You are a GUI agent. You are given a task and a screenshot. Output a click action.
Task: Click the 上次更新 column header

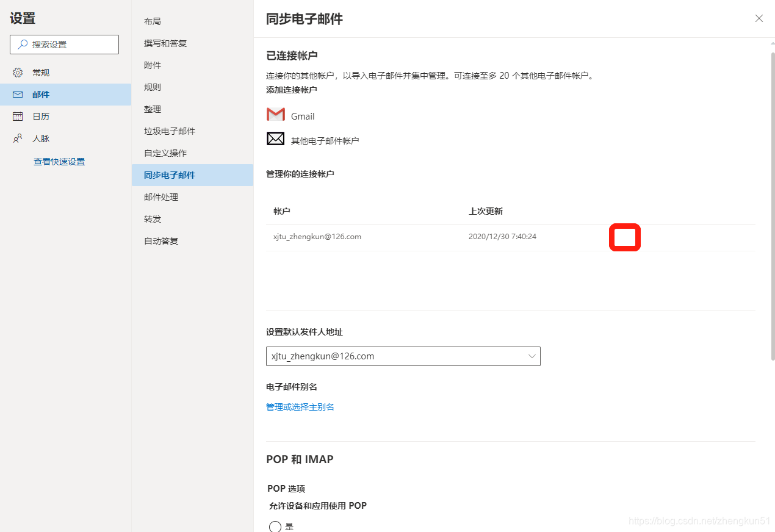click(486, 211)
